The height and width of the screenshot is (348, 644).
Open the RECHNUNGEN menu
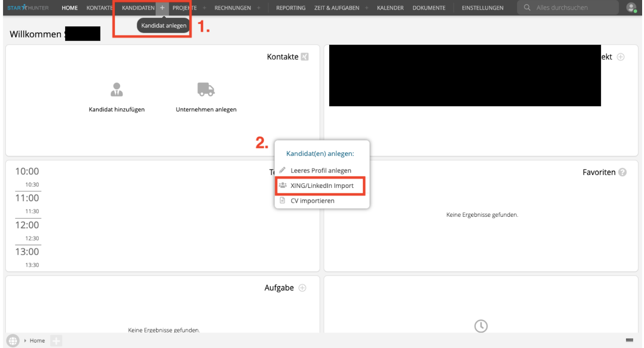click(233, 8)
